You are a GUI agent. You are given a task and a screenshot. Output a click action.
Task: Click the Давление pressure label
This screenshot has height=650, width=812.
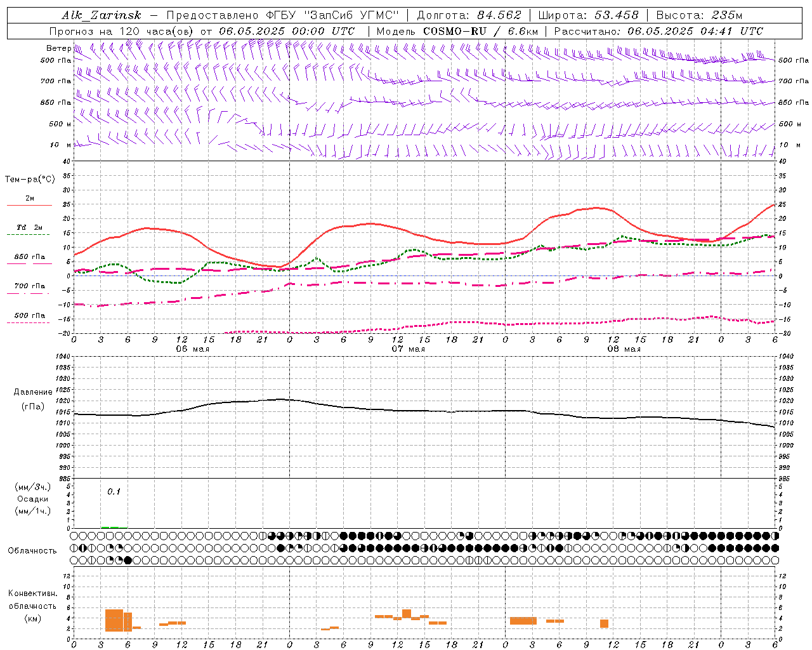pos(33,392)
